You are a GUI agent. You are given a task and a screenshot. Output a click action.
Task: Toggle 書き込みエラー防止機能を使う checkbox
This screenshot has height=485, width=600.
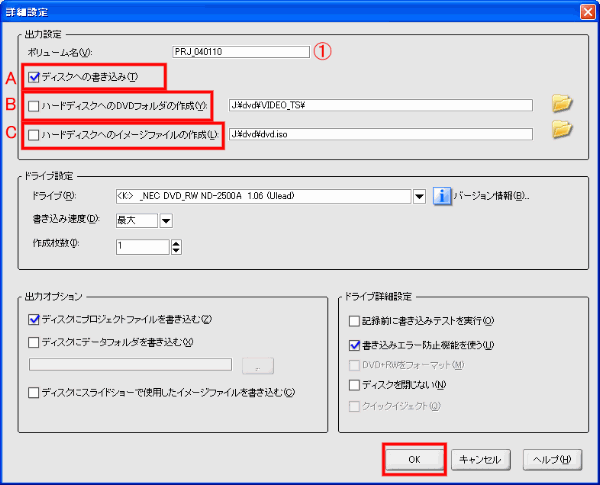click(x=354, y=345)
